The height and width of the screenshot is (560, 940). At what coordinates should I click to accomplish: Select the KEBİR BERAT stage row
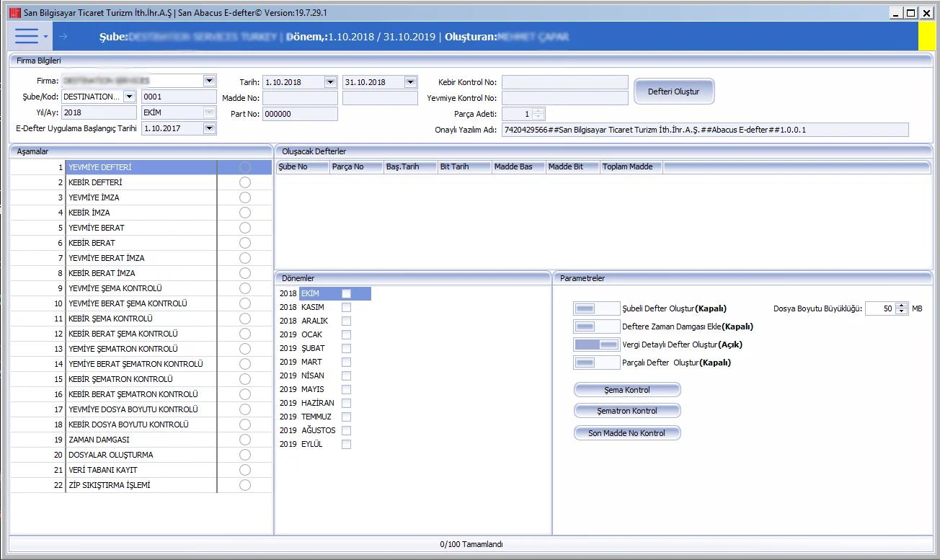point(141,243)
